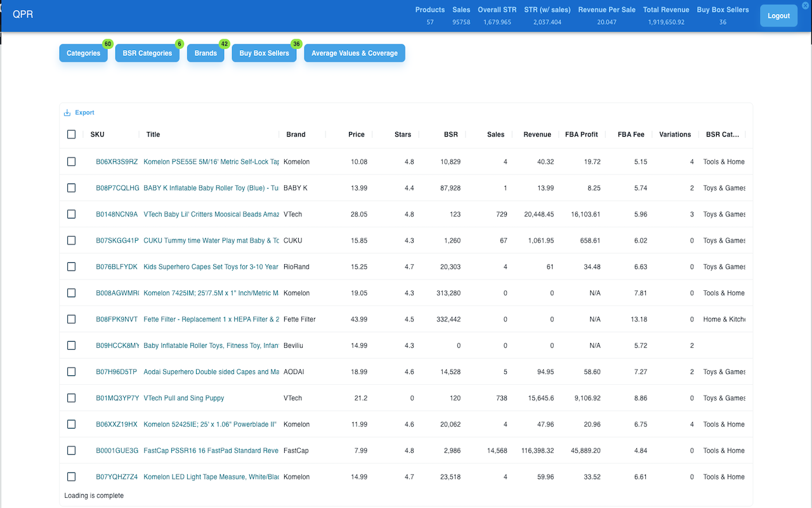Sort by the BSR column header

[x=451, y=135]
